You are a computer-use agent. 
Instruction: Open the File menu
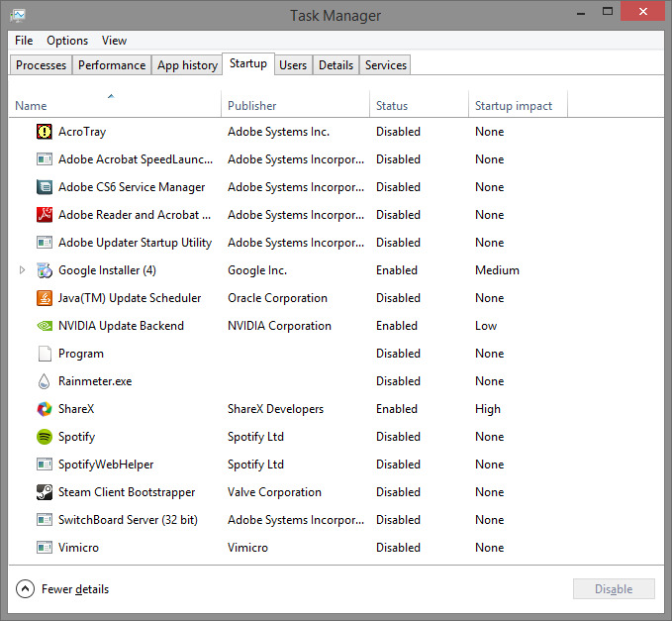pos(24,41)
